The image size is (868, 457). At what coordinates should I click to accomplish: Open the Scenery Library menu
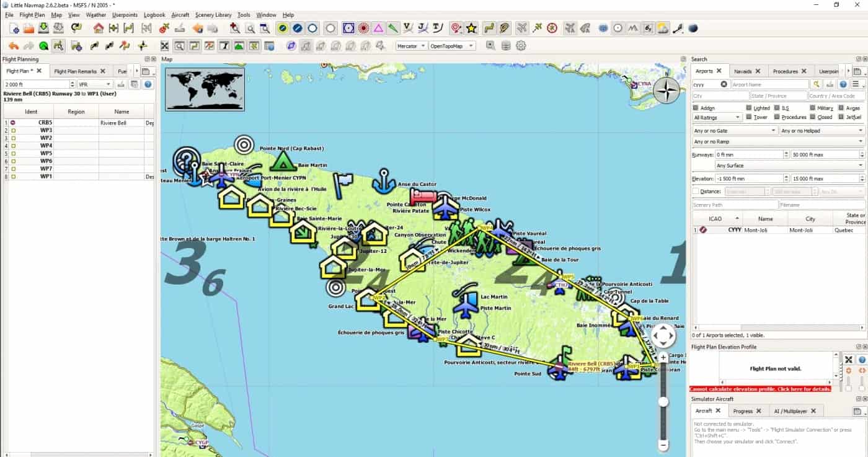click(x=213, y=14)
